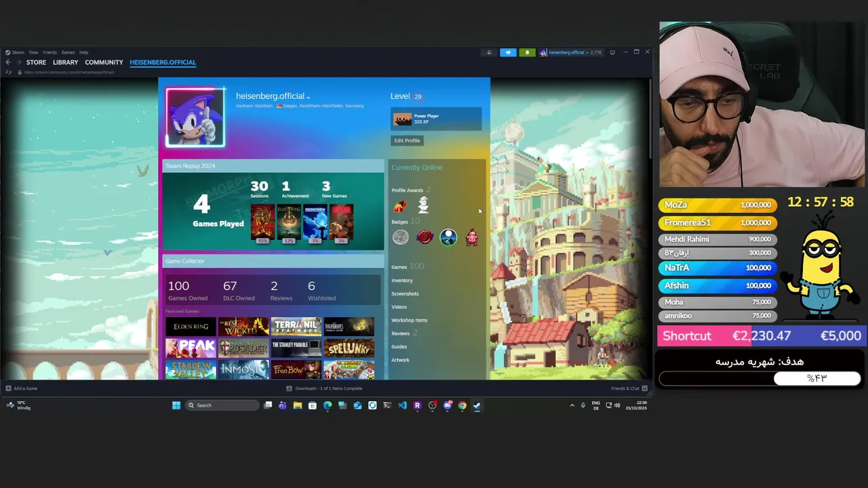
Task: Click the Edit Profile button
Action: coord(407,140)
